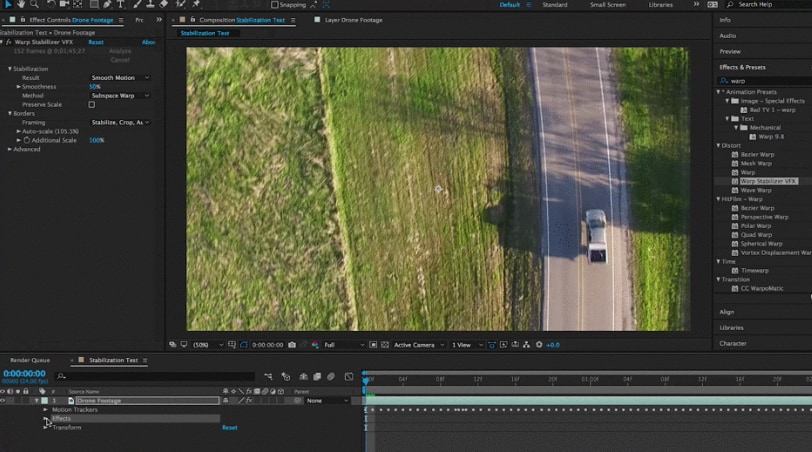Select the Puppet Pin tool
812x452 pixels.
(x=196, y=4)
